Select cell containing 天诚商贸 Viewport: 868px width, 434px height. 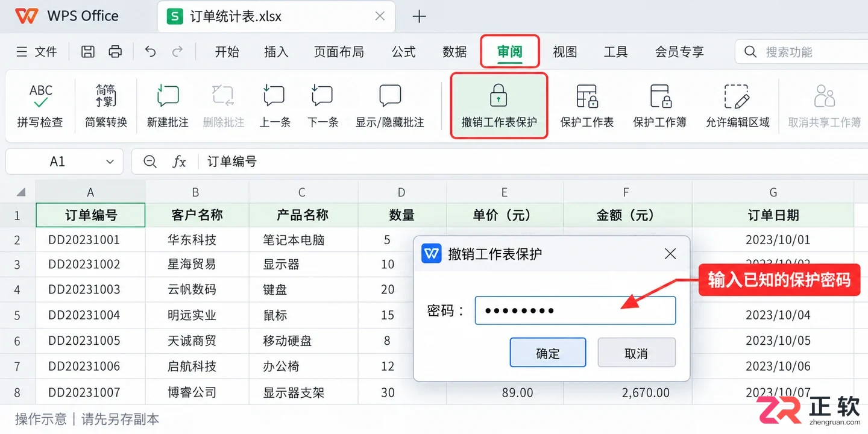(x=197, y=341)
